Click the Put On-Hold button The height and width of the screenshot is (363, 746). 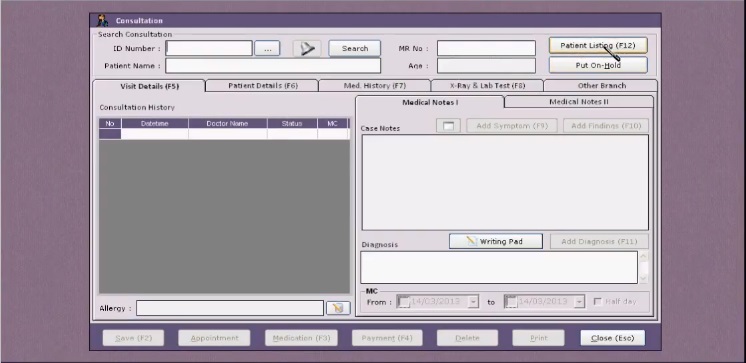tap(598, 65)
